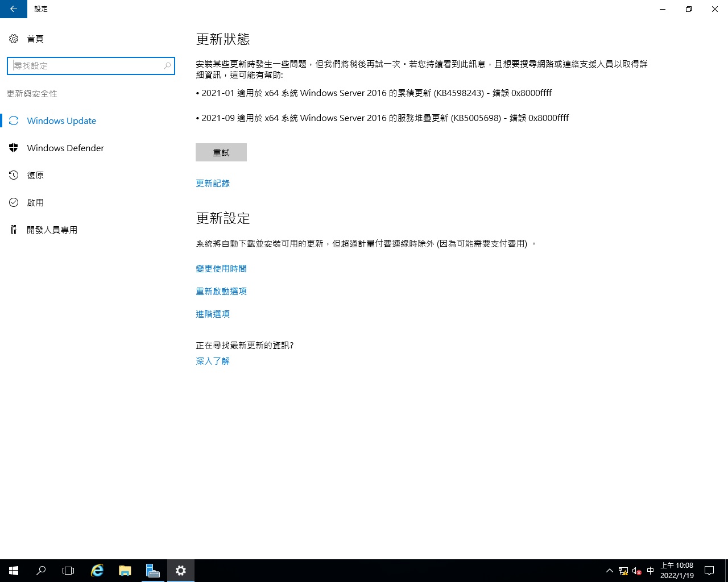Click the muted volume tray icon

pos(637,571)
